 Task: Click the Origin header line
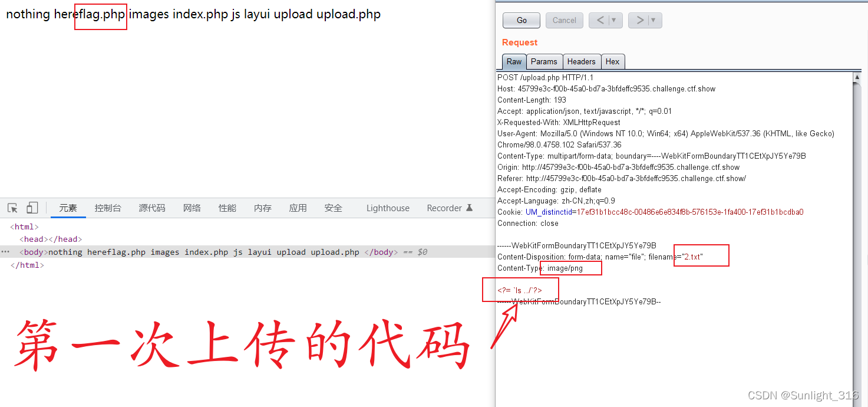click(618, 167)
